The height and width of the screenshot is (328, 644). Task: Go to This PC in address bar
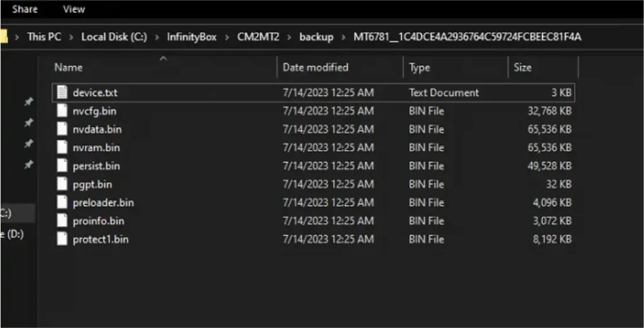click(x=44, y=37)
